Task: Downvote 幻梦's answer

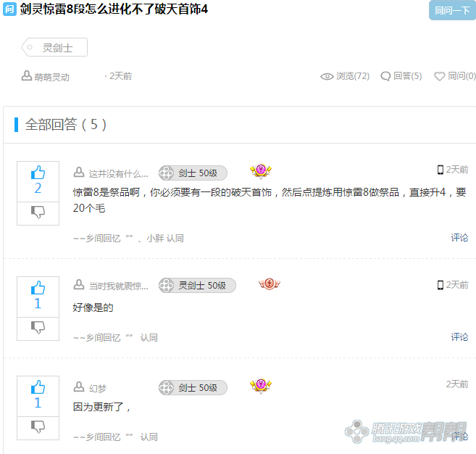Action: [38, 426]
